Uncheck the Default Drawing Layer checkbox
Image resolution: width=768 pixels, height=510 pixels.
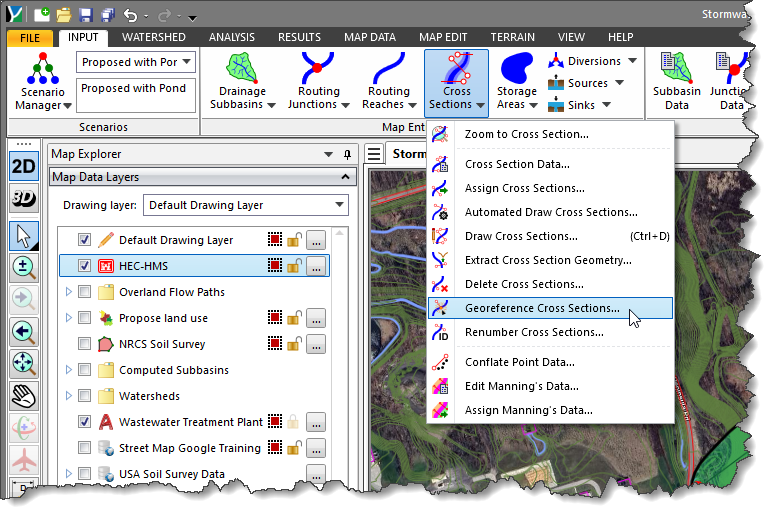[x=85, y=240]
